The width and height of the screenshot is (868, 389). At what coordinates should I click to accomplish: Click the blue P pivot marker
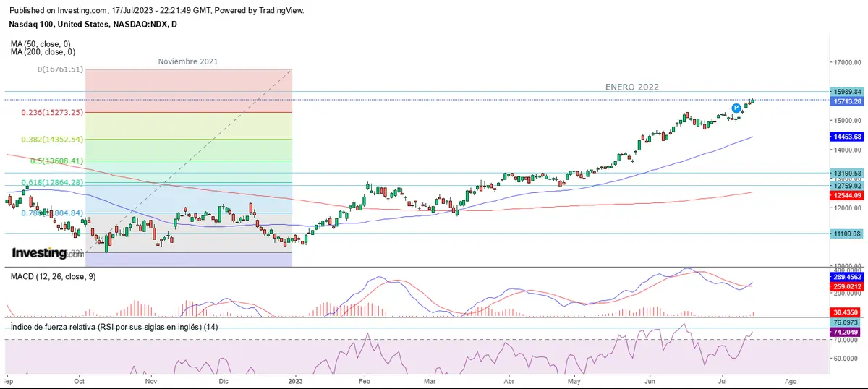736,108
